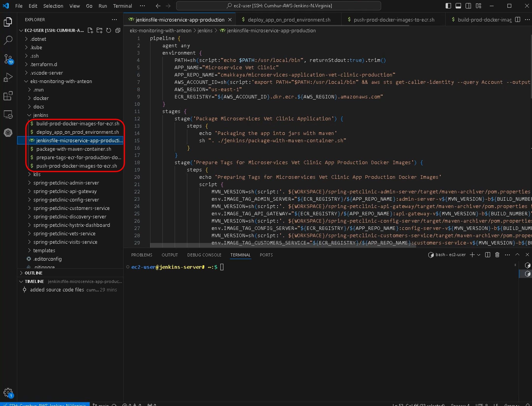532x406 pixels.
Task: Kill terminal with trash icon
Action: (497, 255)
